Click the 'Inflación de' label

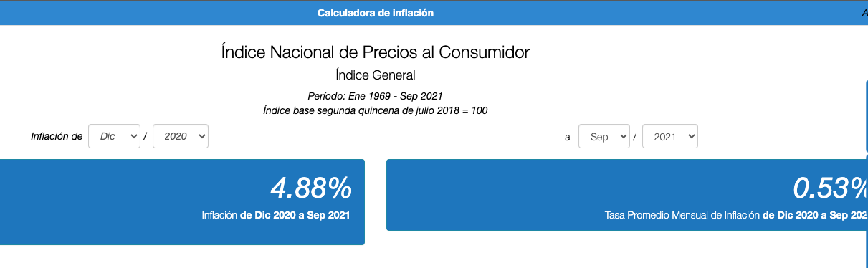click(x=57, y=136)
